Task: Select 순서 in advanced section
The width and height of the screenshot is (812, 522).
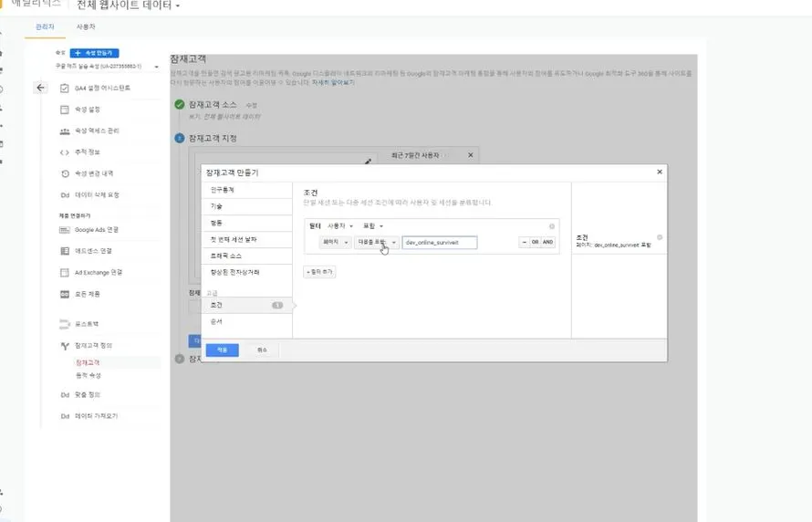Action: [x=247, y=321]
